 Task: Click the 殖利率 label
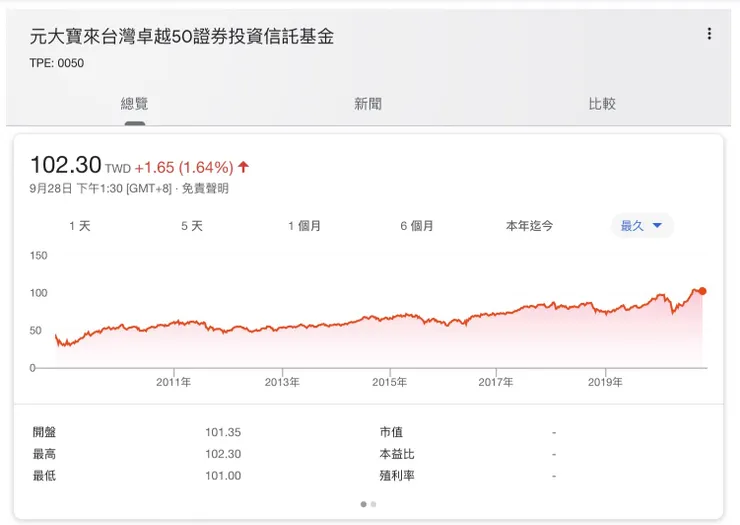click(397, 475)
